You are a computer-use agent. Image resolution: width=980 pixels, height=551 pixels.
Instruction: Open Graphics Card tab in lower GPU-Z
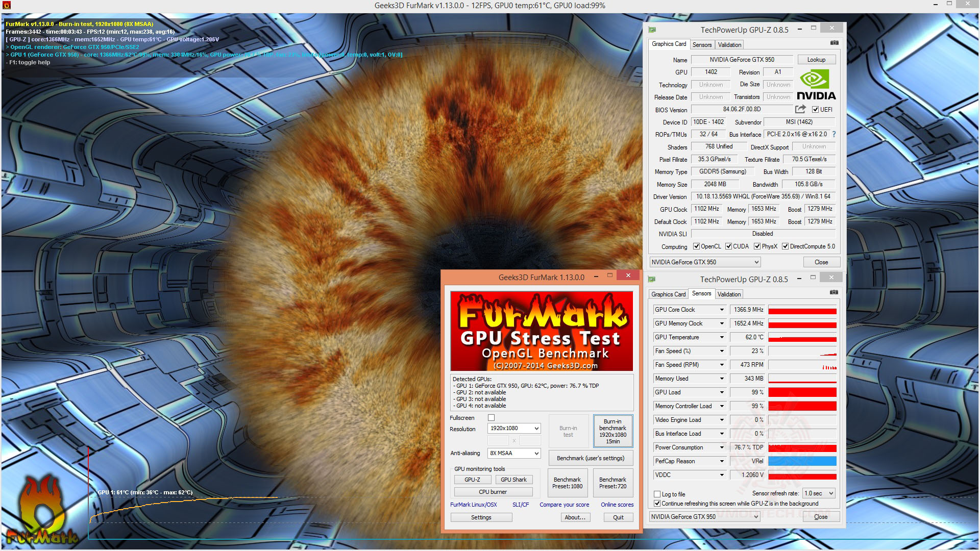[668, 294]
